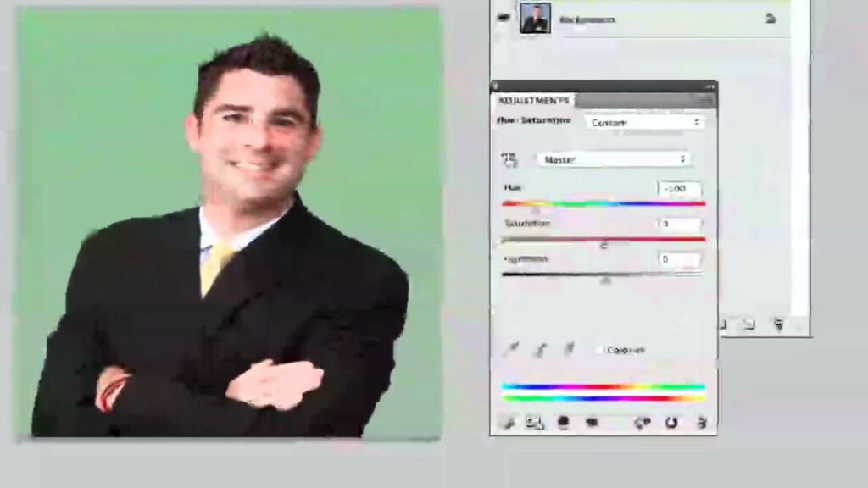The width and height of the screenshot is (868, 488).
Task: Activate the on-image targeted adjustment tool
Action: pyautogui.click(x=509, y=158)
